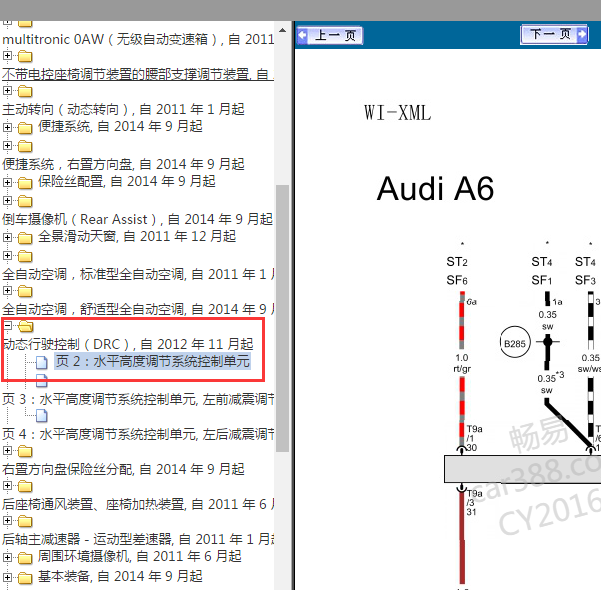Screen dimensions: 601x590
Task: Select 全自动空调, 舒适型全自动空调 entry
Action: coord(138,309)
